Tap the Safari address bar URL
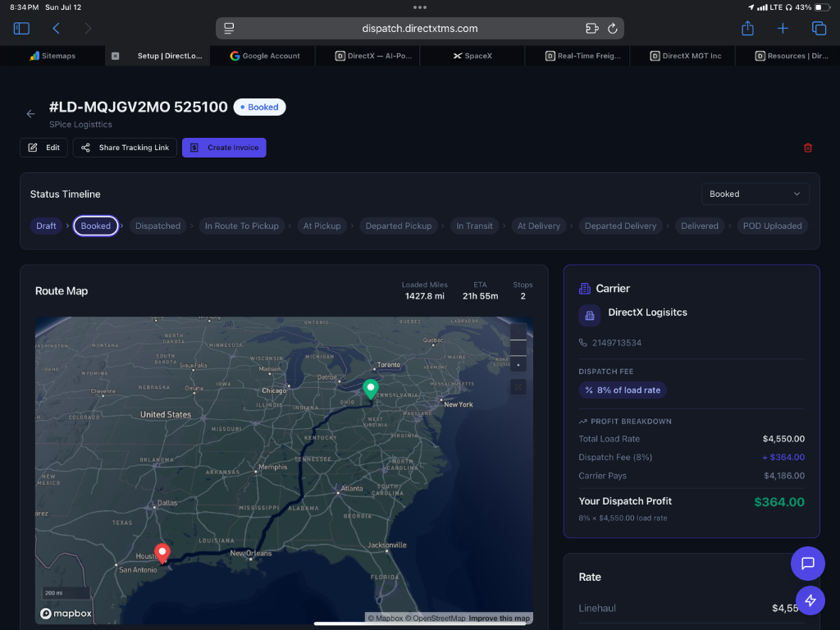The width and height of the screenshot is (840, 630). 420,29
